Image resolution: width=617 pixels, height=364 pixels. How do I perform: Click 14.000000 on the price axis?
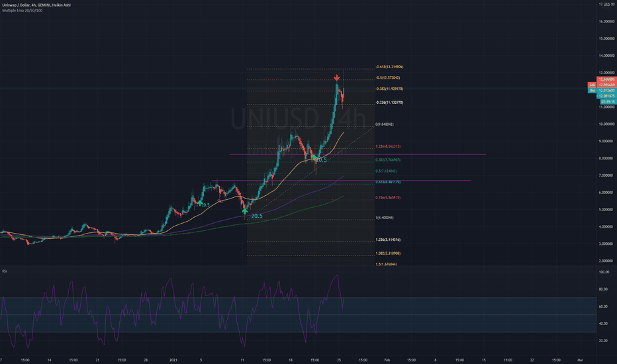[x=606, y=56]
